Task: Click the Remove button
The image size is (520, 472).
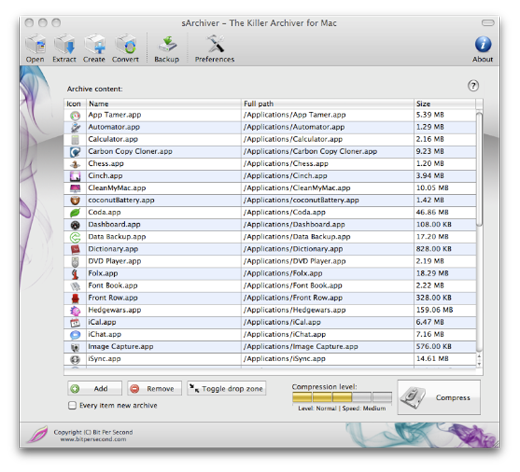Action: pos(154,388)
